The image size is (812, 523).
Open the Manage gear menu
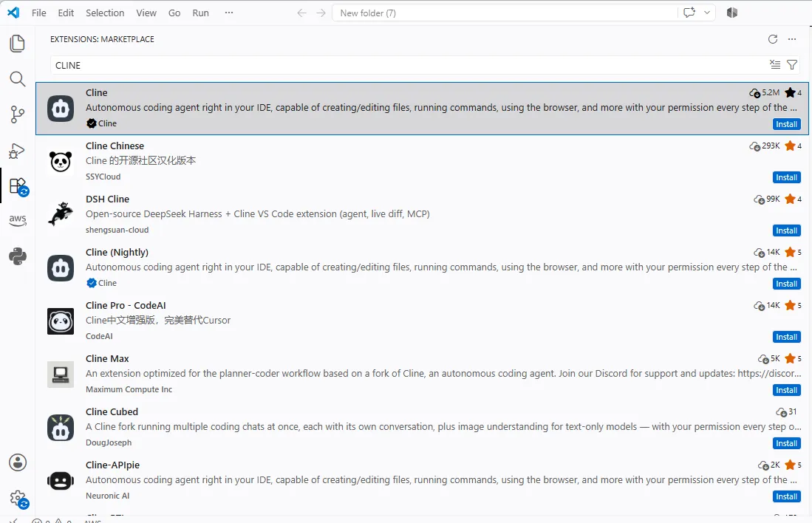pos(18,499)
